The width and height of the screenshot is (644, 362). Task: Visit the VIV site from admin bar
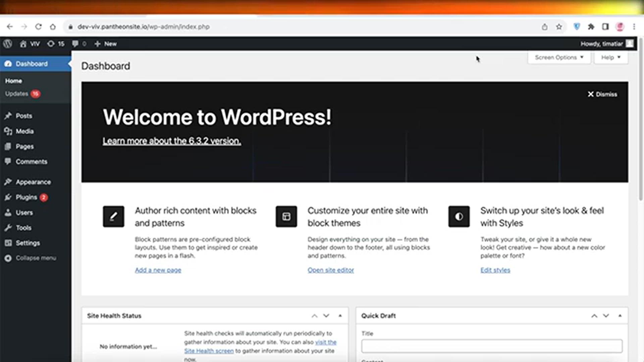point(30,44)
